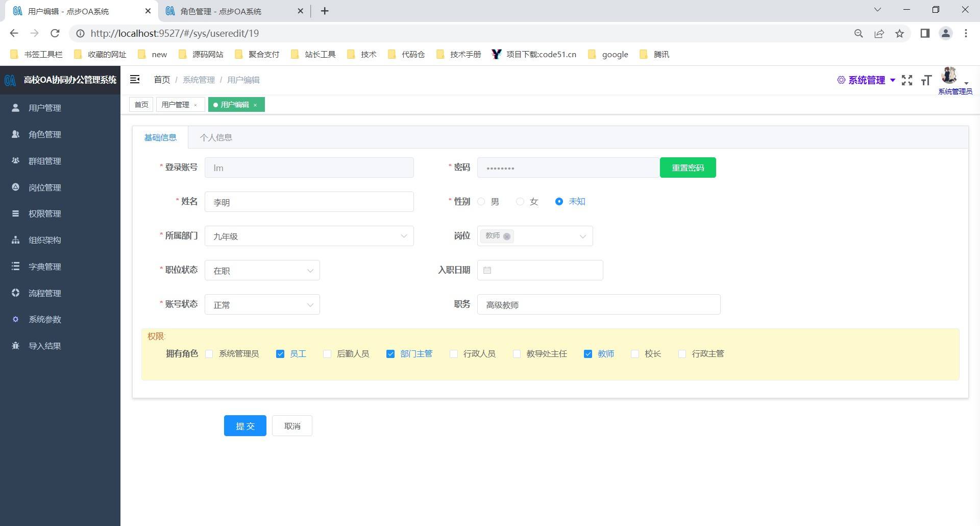Viewport: 980px width, 526px height.
Task: Click the 群组管理 sidebar icon
Action: (x=15, y=161)
